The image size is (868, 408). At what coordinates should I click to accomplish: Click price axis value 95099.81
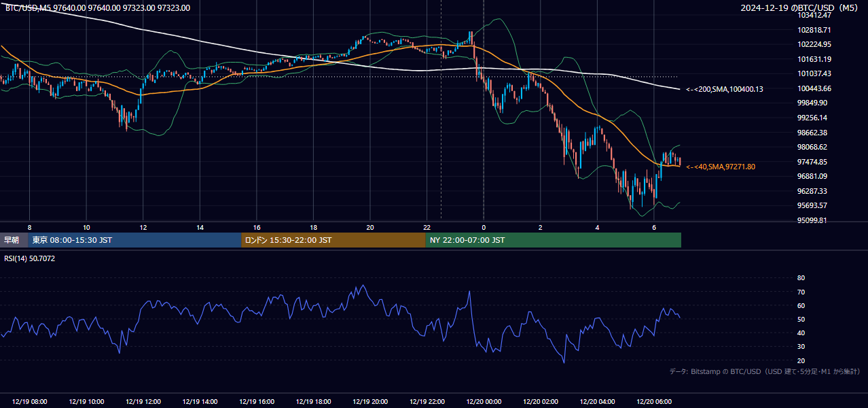(812, 220)
